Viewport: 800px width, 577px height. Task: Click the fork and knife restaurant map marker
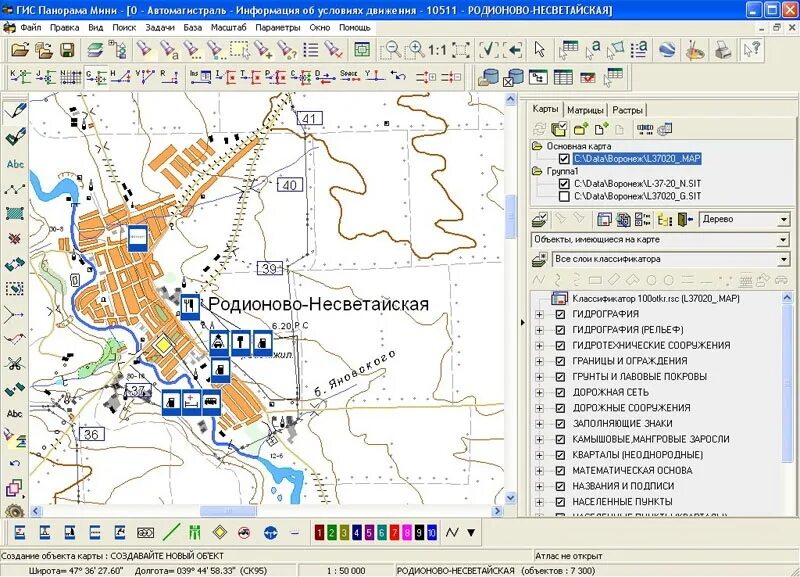190,306
